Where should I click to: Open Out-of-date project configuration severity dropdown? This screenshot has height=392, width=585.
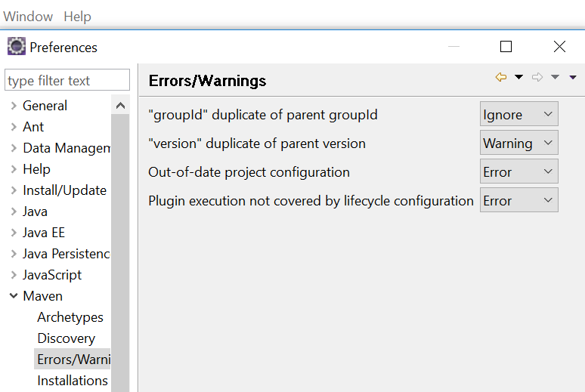(x=519, y=171)
